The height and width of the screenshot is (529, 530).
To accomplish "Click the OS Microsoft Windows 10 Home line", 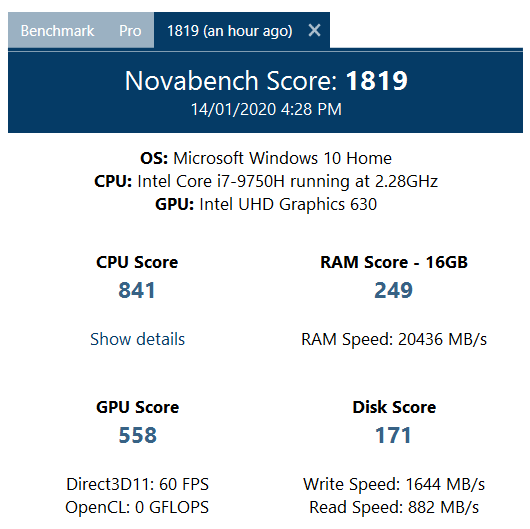I will [266, 158].
